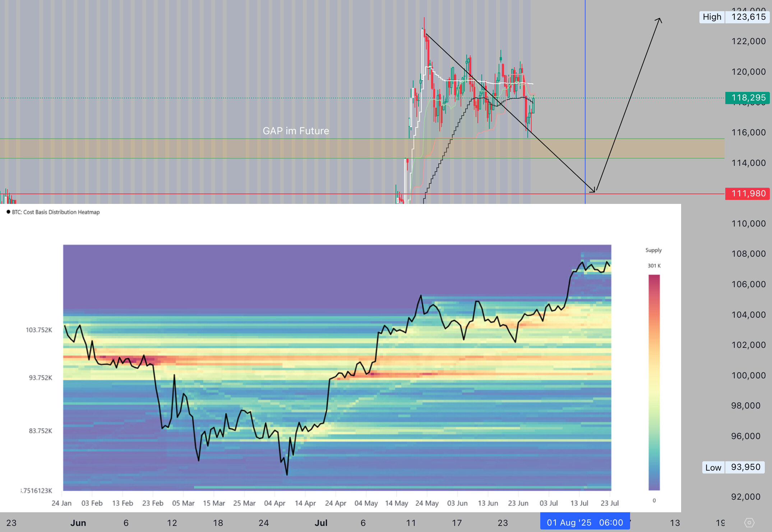Click the black legend dot beside BTC heatmap title
Image resolution: width=772 pixels, height=532 pixels.
pos(8,212)
